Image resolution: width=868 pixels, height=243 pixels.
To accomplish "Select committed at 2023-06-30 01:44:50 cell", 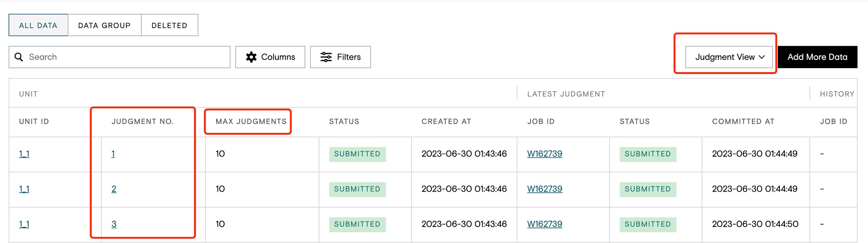I will pyautogui.click(x=755, y=224).
